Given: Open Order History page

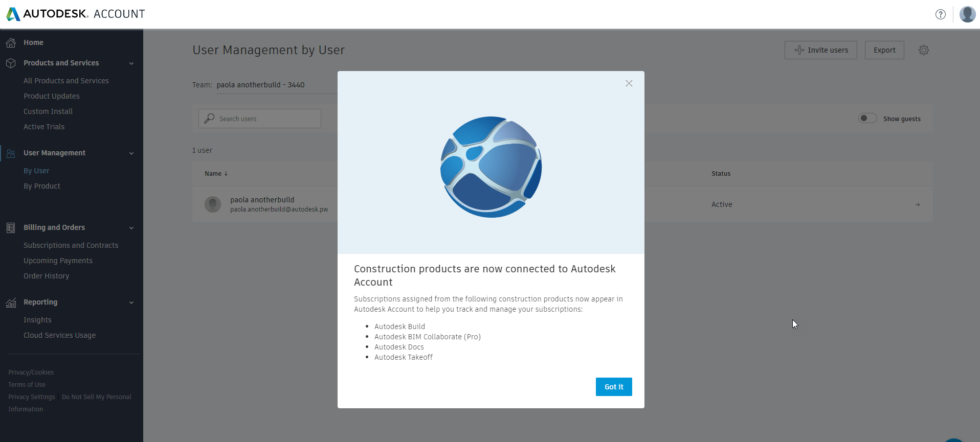Looking at the screenshot, I should point(46,276).
